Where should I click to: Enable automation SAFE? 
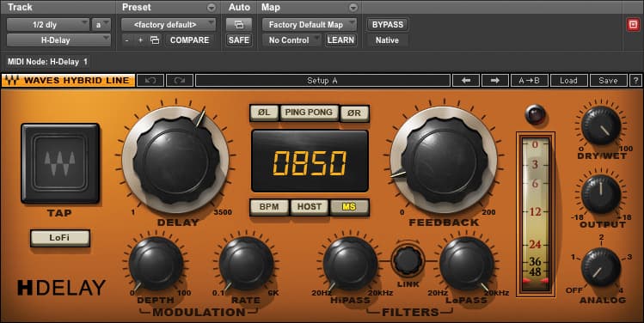[239, 40]
